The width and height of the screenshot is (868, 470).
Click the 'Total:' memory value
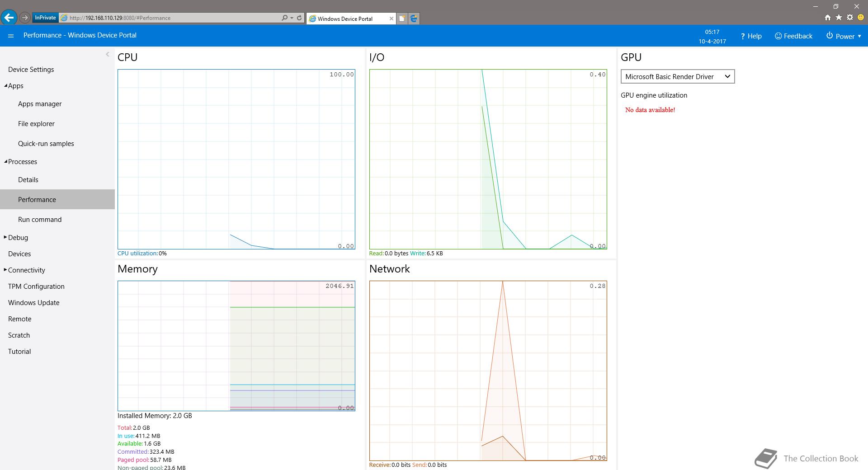[x=141, y=428]
